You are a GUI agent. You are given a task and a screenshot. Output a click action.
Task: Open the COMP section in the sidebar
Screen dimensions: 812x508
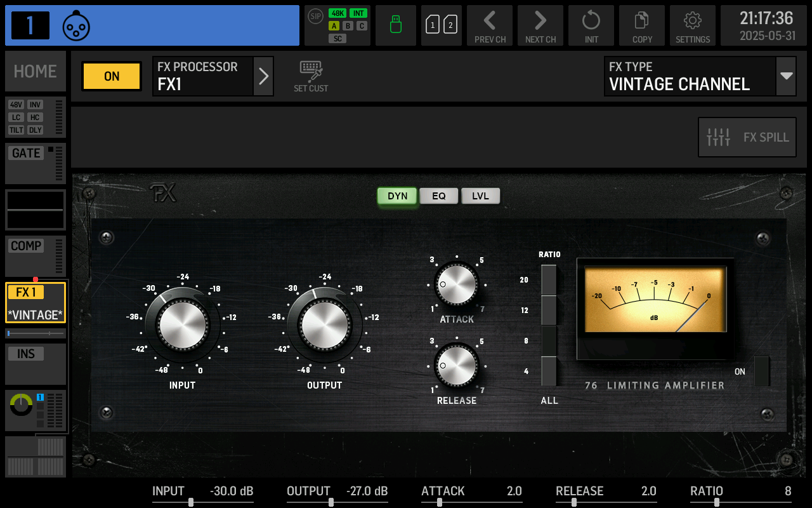click(x=25, y=246)
